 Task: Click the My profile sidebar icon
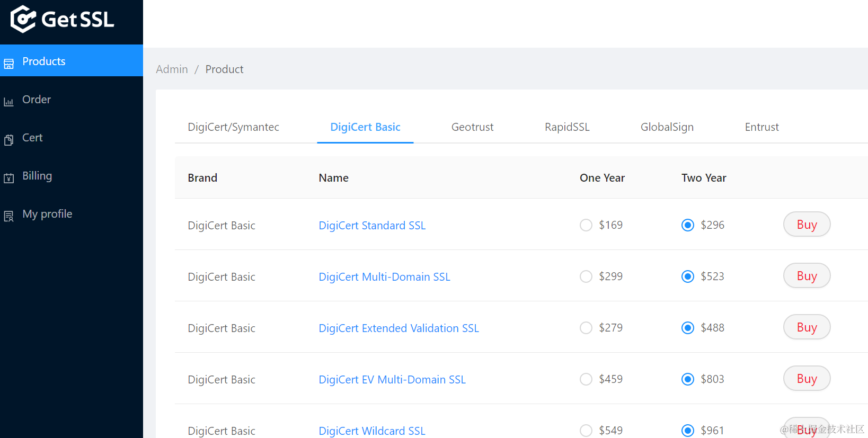(x=9, y=216)
